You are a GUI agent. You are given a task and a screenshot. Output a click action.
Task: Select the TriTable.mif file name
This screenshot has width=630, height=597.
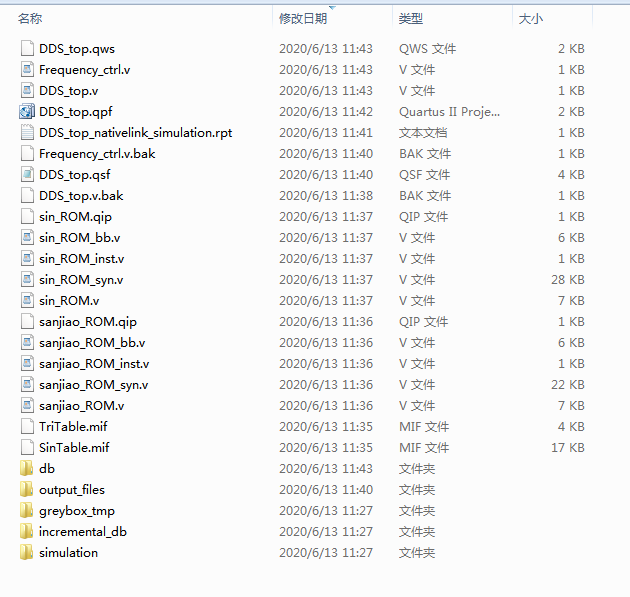[73, 426]
